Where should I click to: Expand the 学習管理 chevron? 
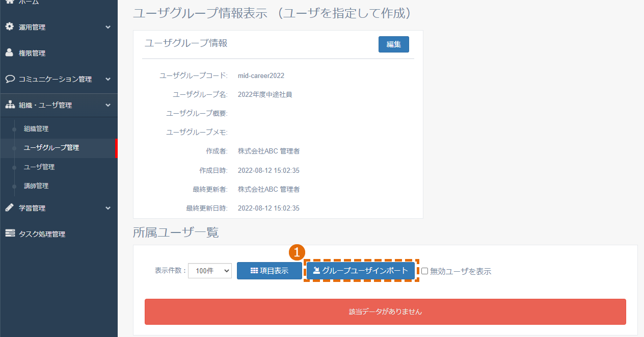(108, 208)
